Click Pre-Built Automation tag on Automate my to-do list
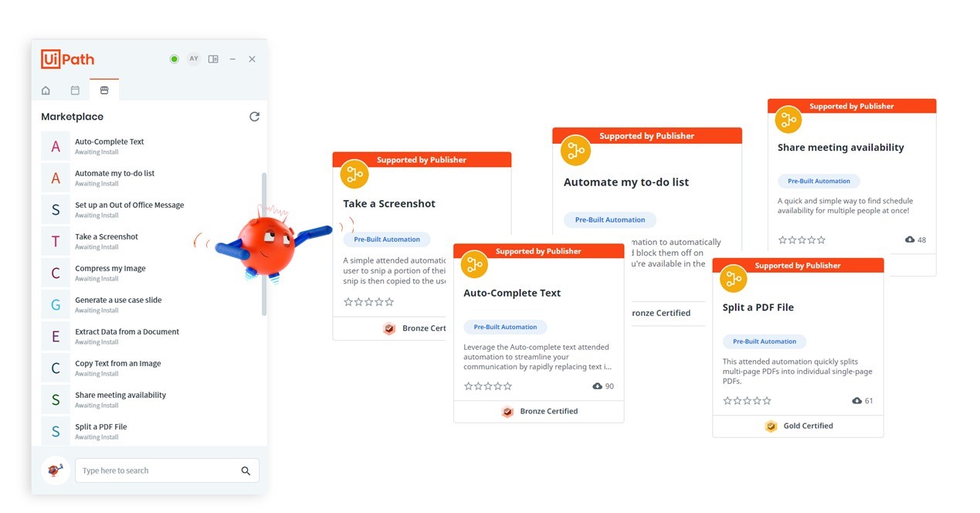Image resolution: width=980 pixels, height=513 pixels. [610, 219]
